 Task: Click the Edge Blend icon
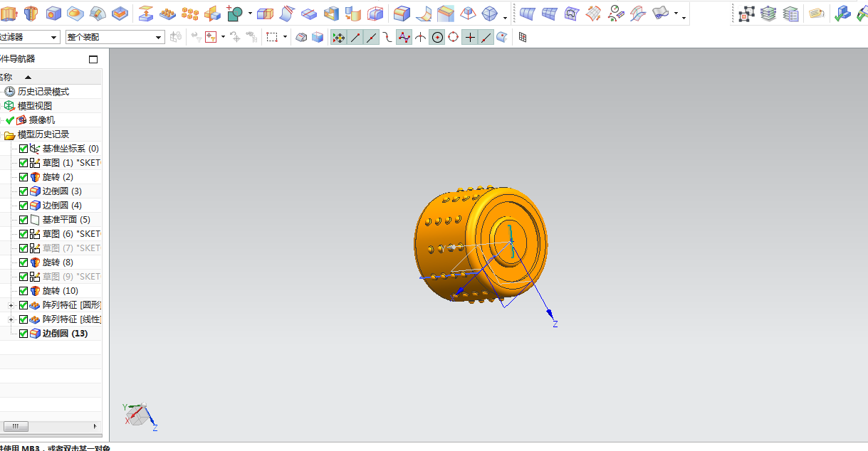click(x=402, y=13)
